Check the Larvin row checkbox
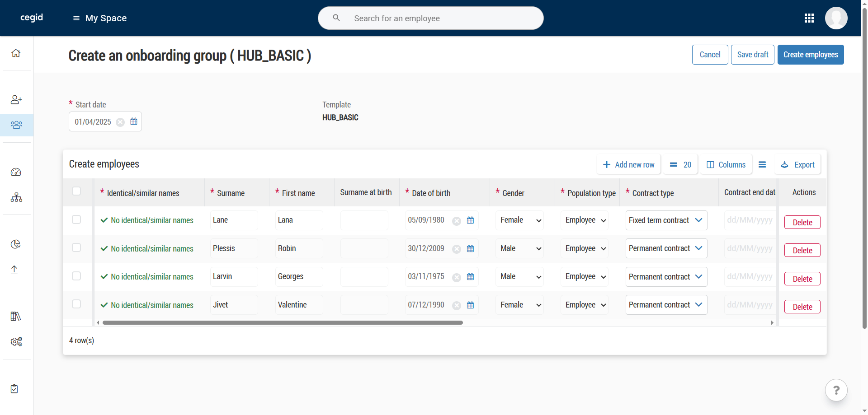Screen dimensions: 868x415 pyautogui.click(x=76, y=276)
